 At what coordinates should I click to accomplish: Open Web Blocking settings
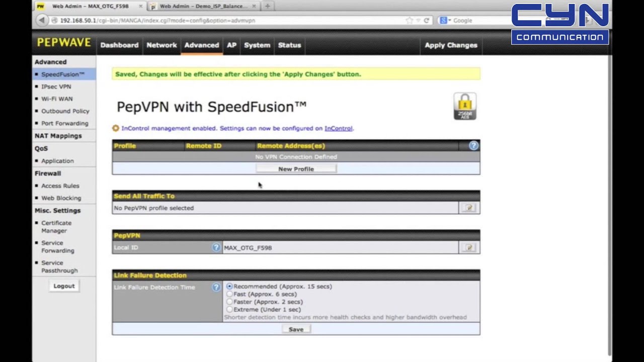[x=61, y=198]
